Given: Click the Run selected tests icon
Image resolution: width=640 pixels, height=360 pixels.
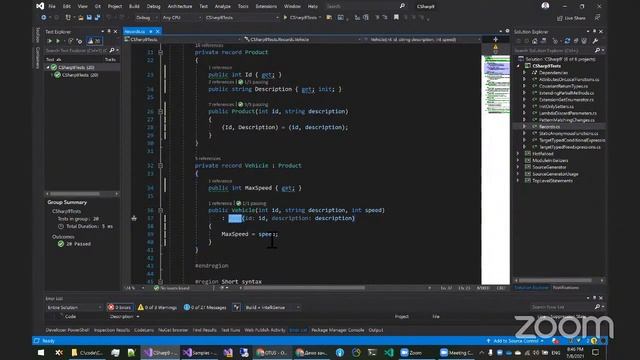Looking at the screenshot, I should coord(58,41).
